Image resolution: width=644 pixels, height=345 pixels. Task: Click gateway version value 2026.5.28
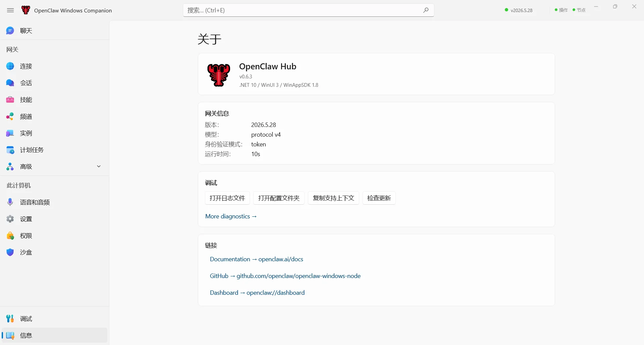coord(264,125)
